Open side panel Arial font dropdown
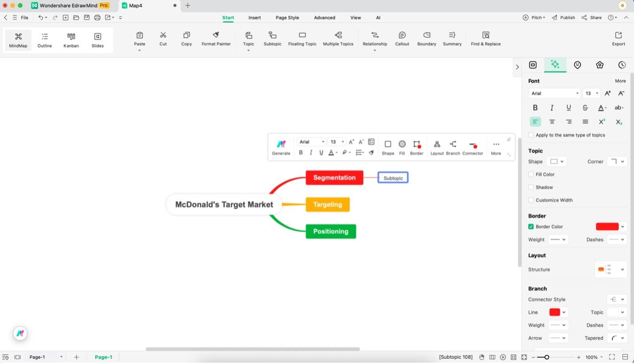The image size is (634, 364). point(555,93)
